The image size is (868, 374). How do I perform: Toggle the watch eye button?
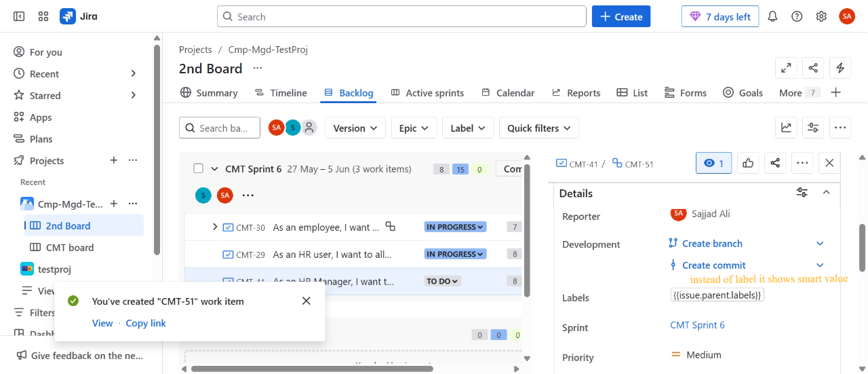pyautogui.click(x=714, y=163)
